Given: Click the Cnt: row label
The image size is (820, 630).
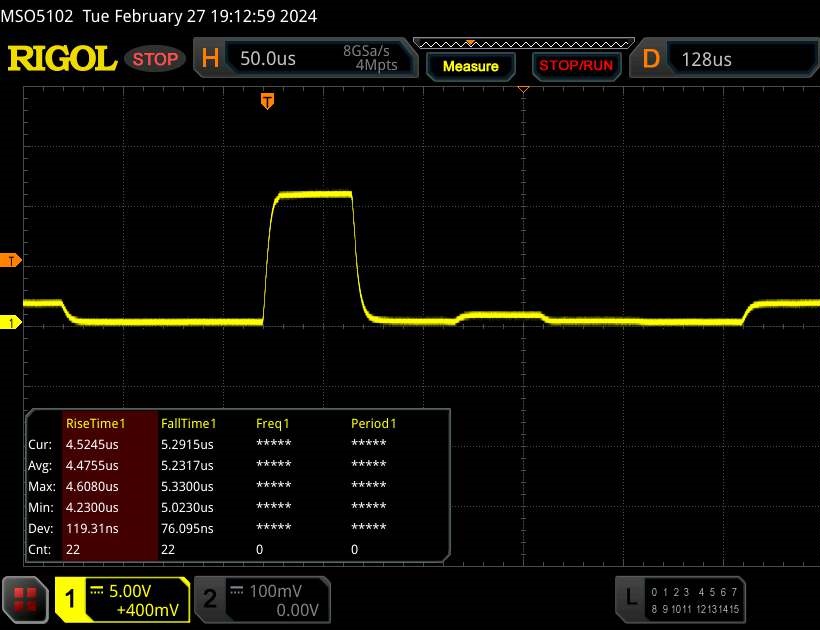Looking at the screenshot, I should coord(40,549).
